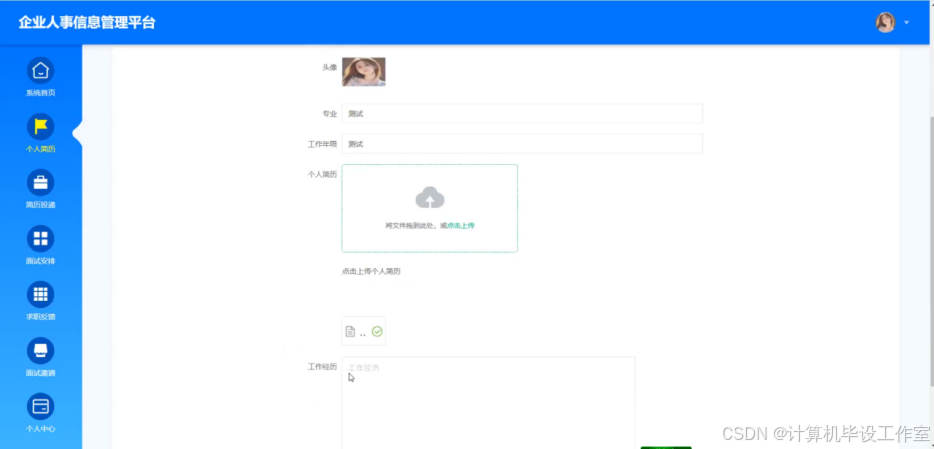Image resolution: width=934 pixels, height=449 pixels.
Task: Click the cloud upload icon
Action: [430, 198]
